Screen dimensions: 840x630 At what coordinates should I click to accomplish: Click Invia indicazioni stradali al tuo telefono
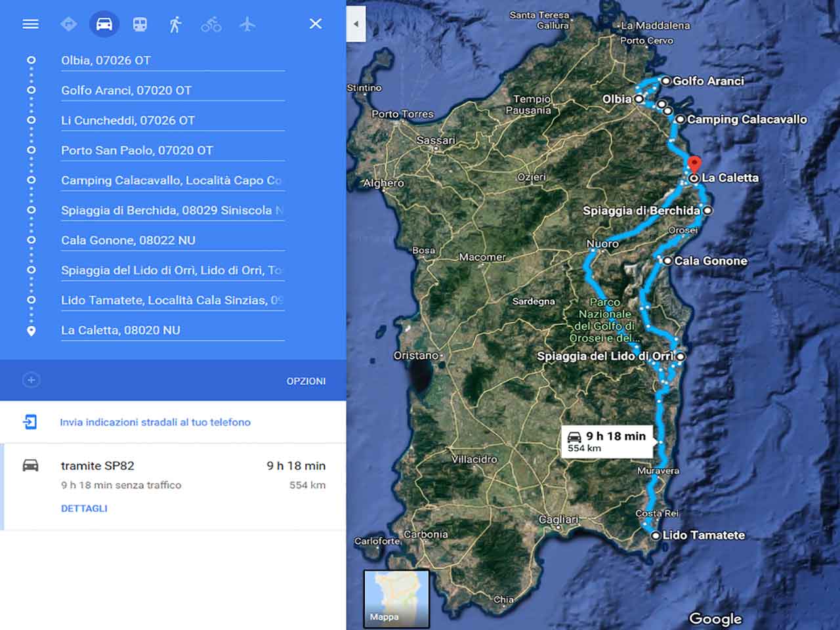(x=155, y=422)
